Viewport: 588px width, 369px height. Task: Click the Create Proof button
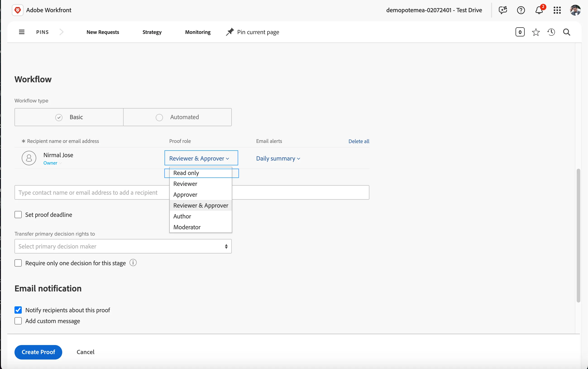(38, 352)
